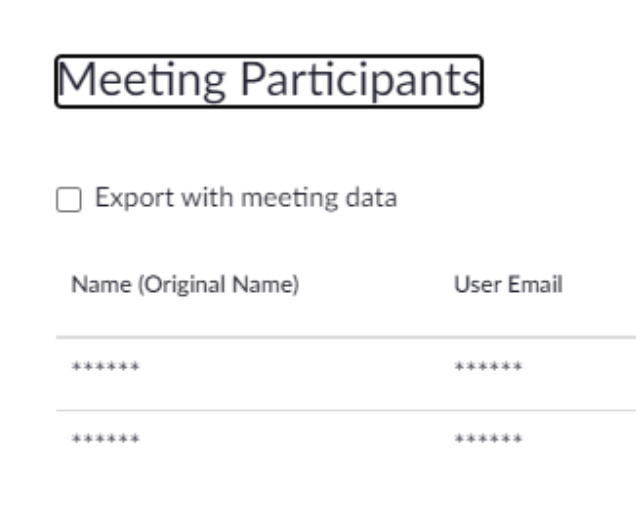This screenshot has width=636, height=514.
Task: Select the second row's masked user email
Action: 488,439
